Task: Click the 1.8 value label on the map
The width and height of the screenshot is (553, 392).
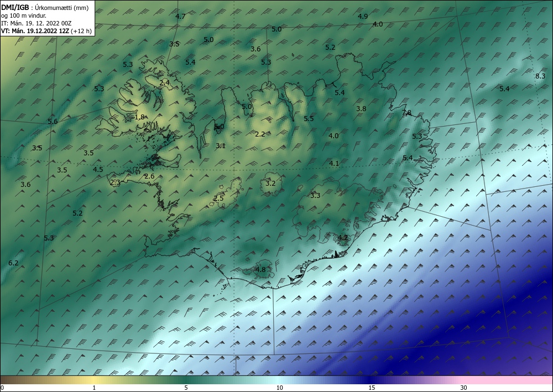Action: pyautogui.click(x=140, y=117)
